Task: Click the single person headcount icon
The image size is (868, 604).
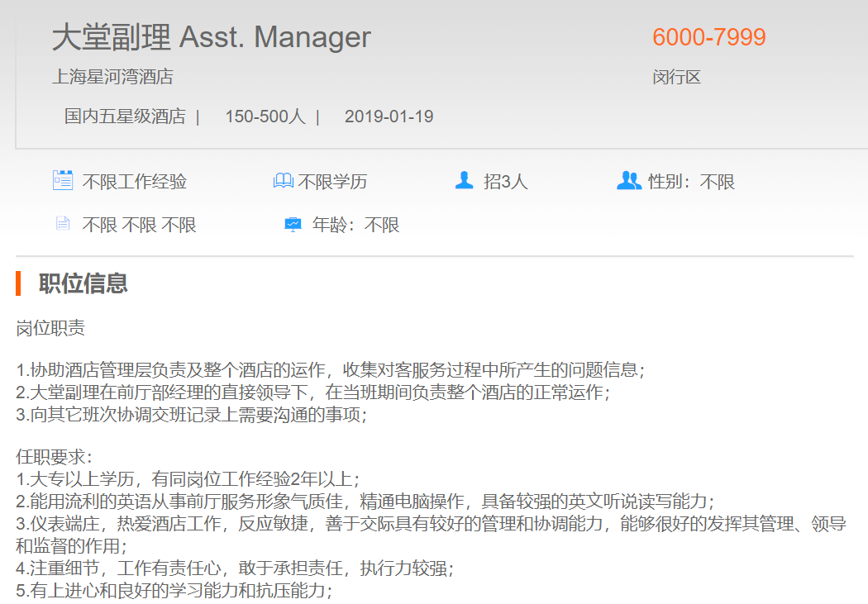Action: point(465,180)
